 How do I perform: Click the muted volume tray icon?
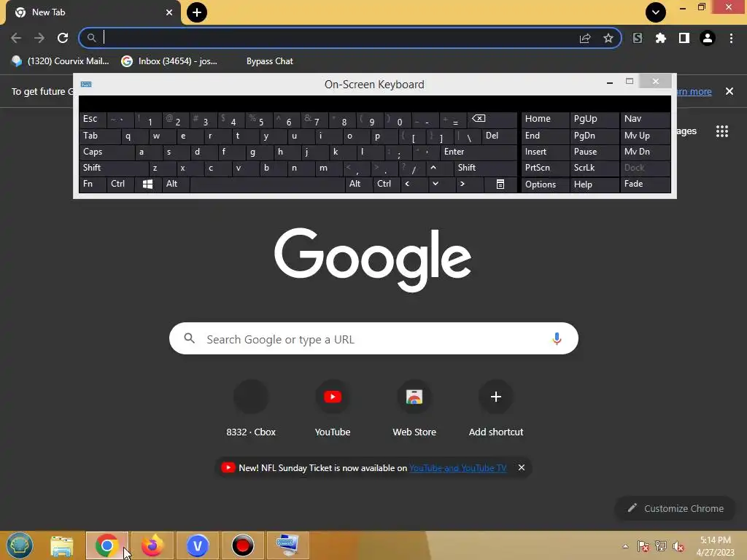tap(678, 546)
